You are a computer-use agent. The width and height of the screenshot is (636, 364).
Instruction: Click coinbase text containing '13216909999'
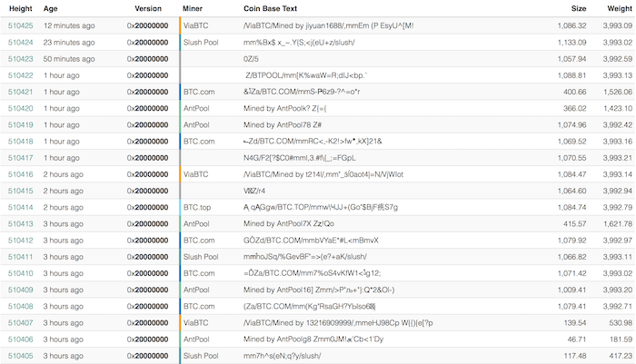coord(338,323)
